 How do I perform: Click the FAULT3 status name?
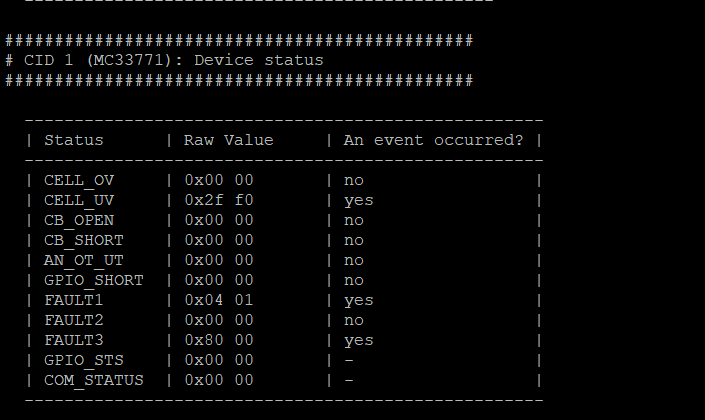tap(74, 340)
